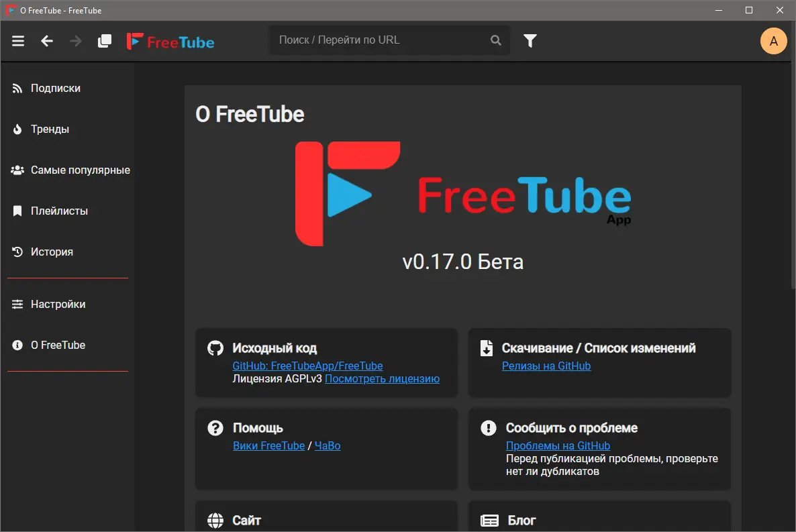Click the История clock icon
Viewport: 796px width, 532px height.
coord(17,252)
